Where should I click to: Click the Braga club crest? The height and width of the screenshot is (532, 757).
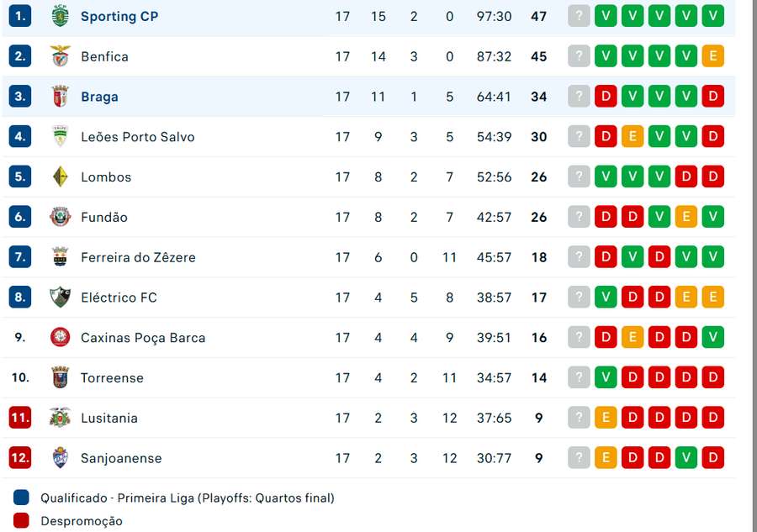click(60, 97)
